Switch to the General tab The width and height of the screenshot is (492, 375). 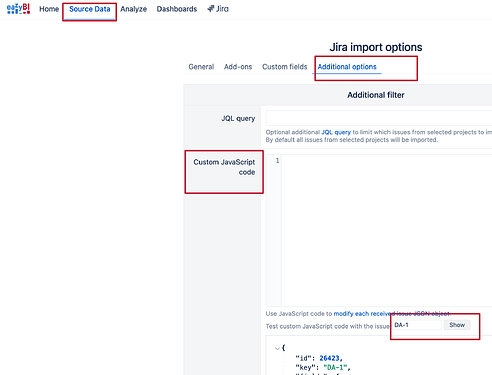pos(201,67)
